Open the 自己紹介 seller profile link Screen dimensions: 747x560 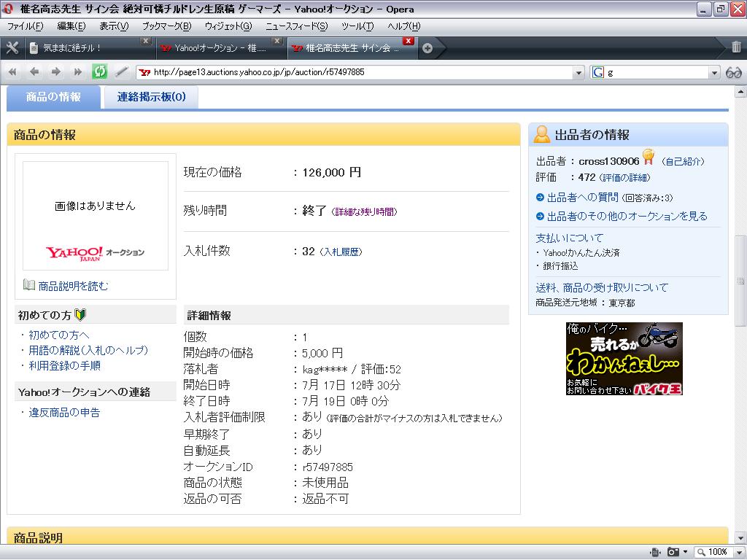pyautogui.click(x=683, y=161)
